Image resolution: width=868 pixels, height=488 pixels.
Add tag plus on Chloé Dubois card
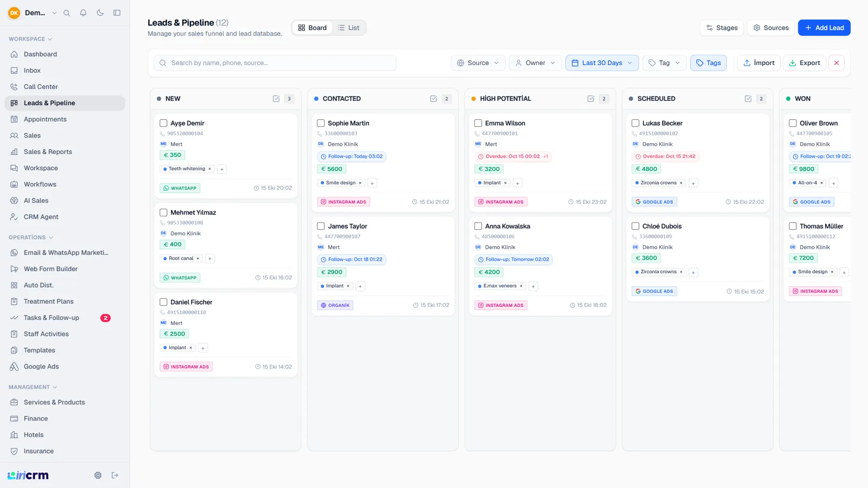click(693, 272)
